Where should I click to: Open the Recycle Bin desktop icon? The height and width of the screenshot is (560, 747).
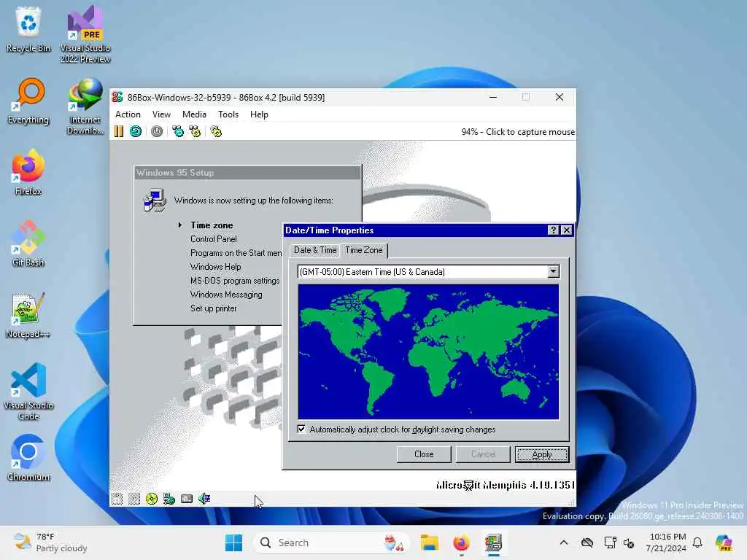pos(28,29)
